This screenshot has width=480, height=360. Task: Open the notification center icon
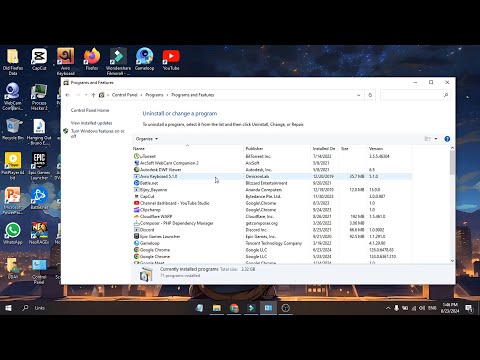coord(469,308)
